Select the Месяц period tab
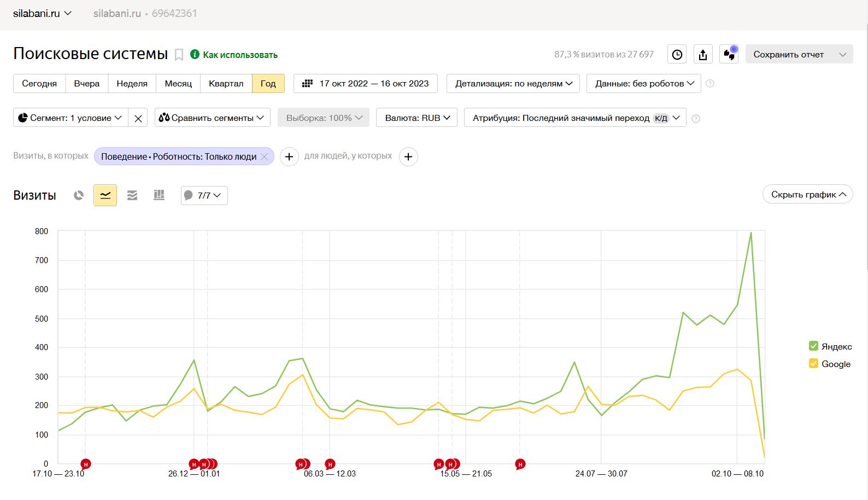The width and height of the screenshot is (868, 500). (178, 83)
